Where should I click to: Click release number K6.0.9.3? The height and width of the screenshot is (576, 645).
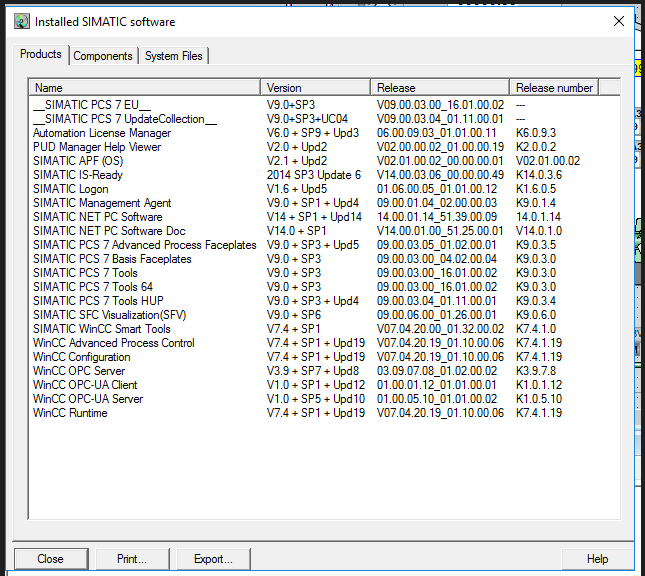(x=536, y=133)
